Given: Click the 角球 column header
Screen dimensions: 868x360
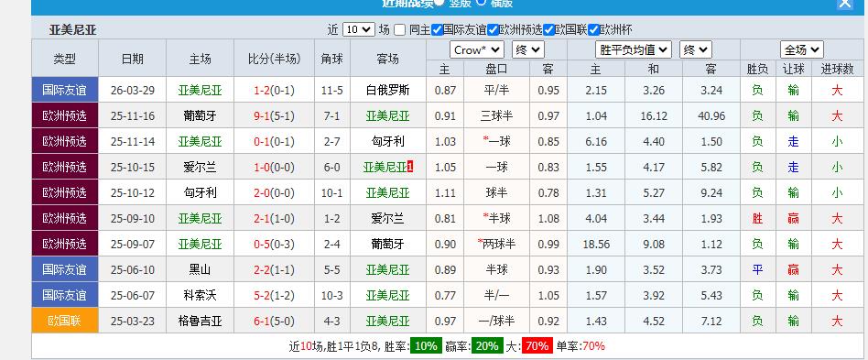Looking at the screenshot, I should pos(332,60).
